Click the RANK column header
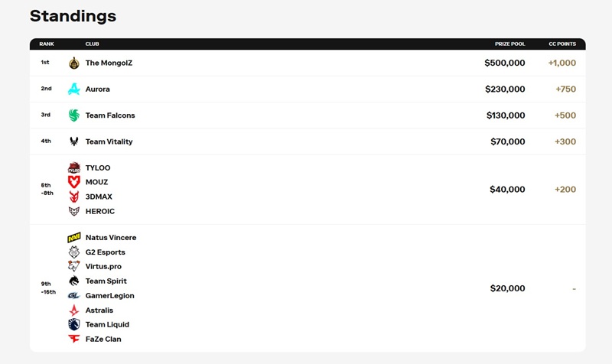Screen dimensions: 612x364 pyautogui.click(x=47, y=44)
